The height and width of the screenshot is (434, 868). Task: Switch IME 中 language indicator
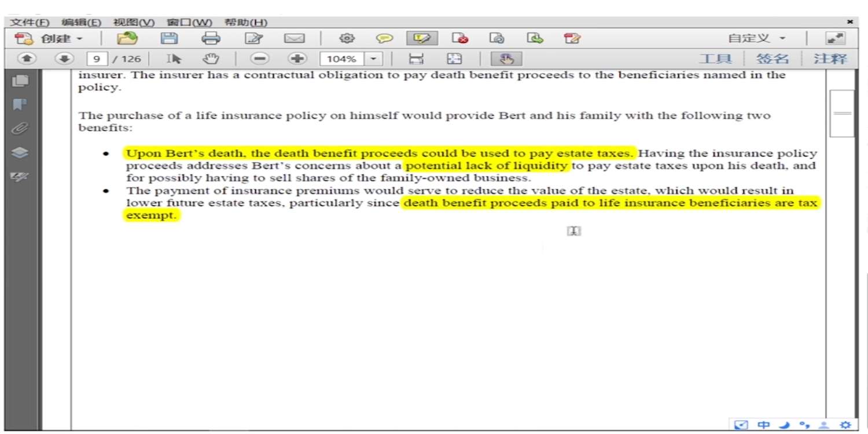coord(764,425)
